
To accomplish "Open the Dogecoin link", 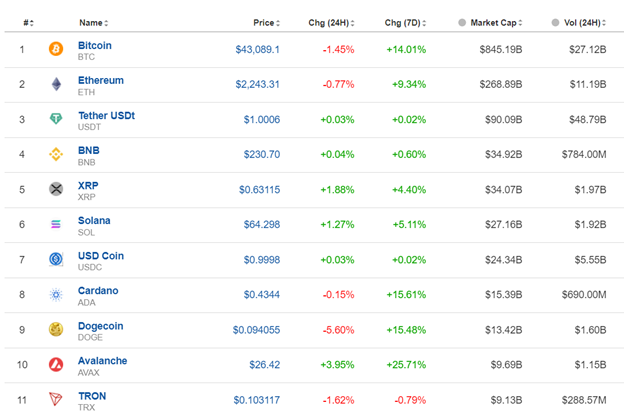I will (x=100, y=326).
